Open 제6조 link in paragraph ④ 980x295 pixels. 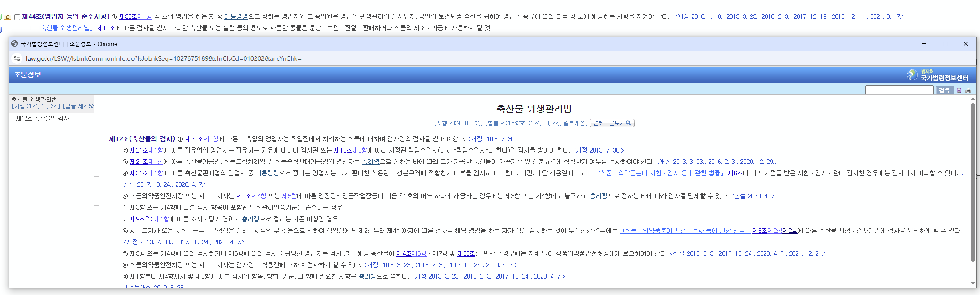[x=735, y=173]
